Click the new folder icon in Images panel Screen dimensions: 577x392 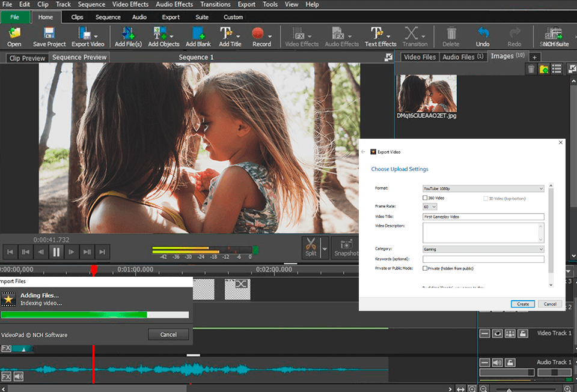[x=543, y=68]
